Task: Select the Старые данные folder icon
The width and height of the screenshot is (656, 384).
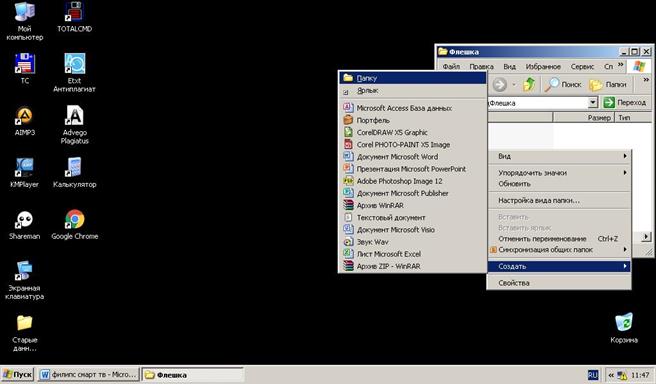Action: 25,333
